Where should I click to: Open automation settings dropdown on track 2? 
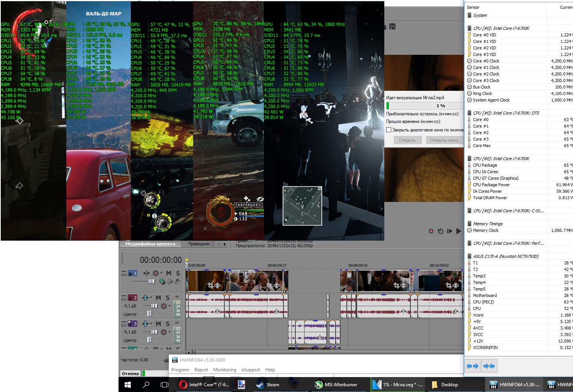pos(151,298)
